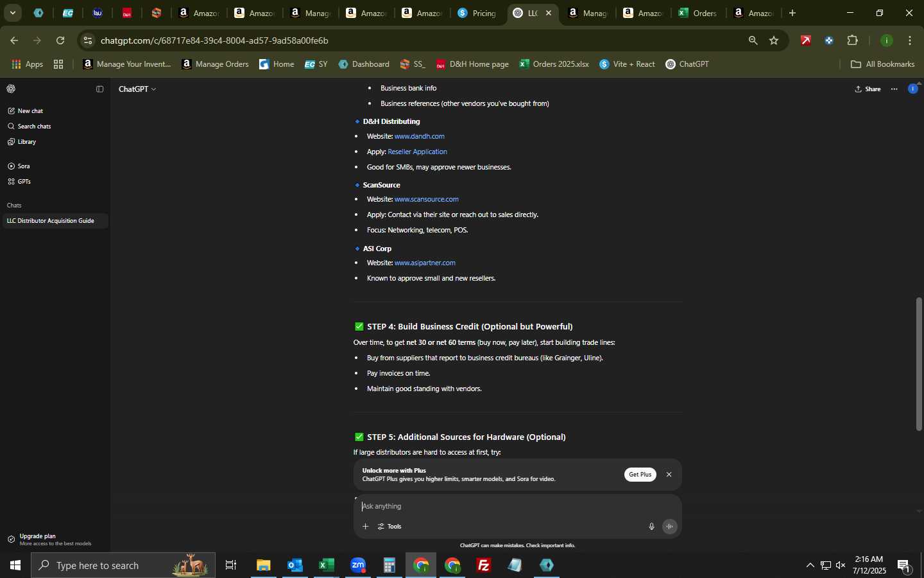
Task: Dismiss the Unlock more with Plus banner
Action: pyautogui.click(x=669, y=475)
